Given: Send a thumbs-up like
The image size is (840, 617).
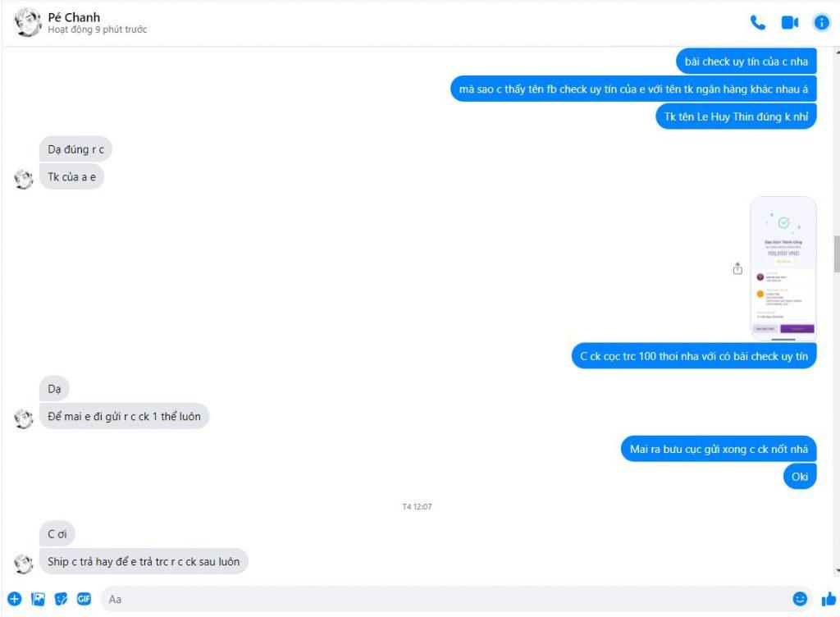Looking at the screenshot, I should coord(829,599).
